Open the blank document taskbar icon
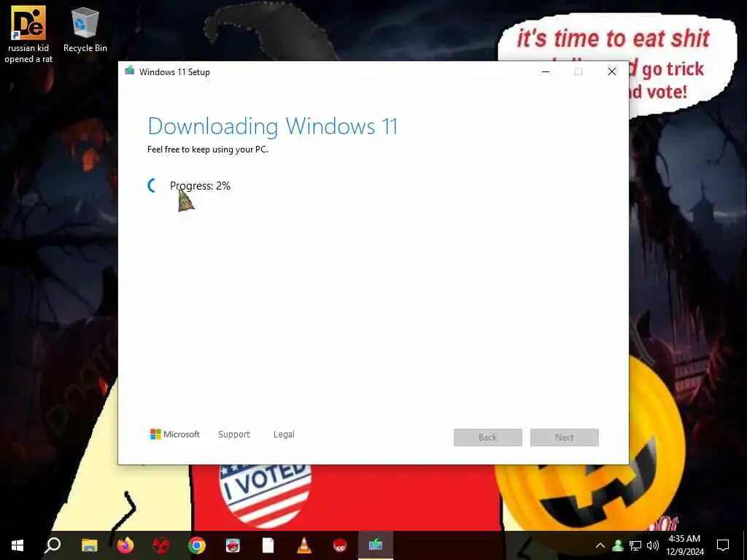This screenshot has width=747, height=560. click(268, 545)
